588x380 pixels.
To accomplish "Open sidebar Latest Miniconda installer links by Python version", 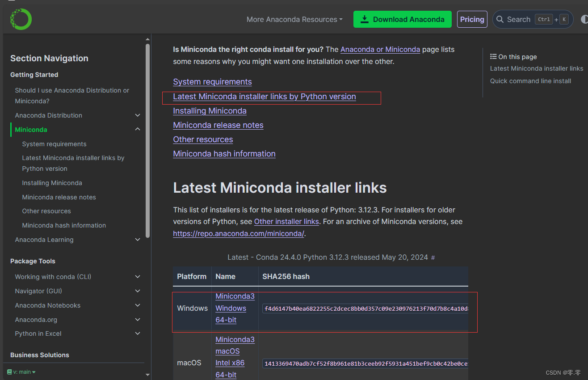I will [73, 163].
